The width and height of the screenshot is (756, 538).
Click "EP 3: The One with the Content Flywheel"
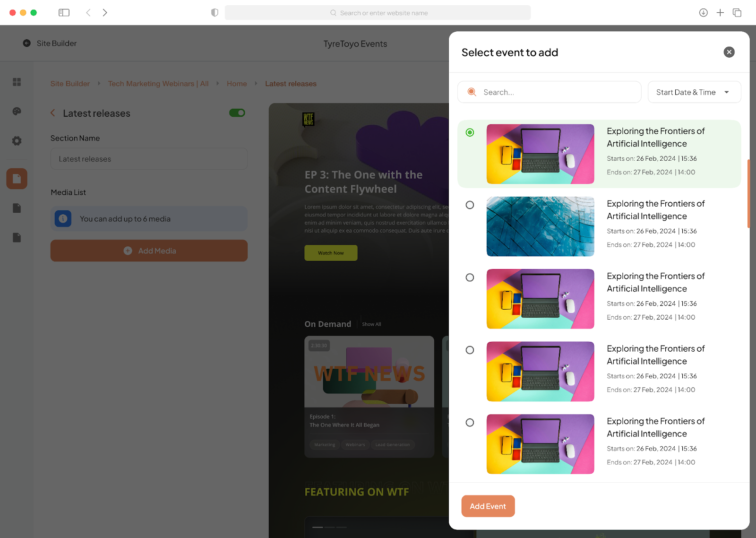364,182
